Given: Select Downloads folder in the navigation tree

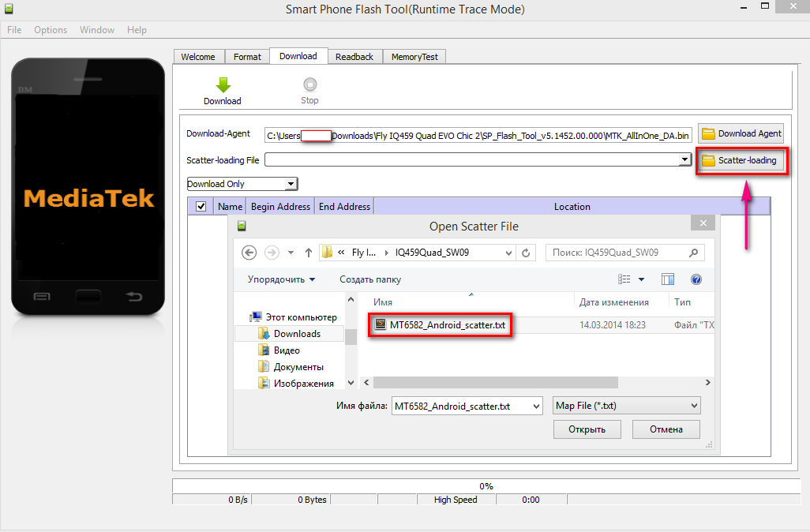Looking at the screenshot, I should pos(297,334).
